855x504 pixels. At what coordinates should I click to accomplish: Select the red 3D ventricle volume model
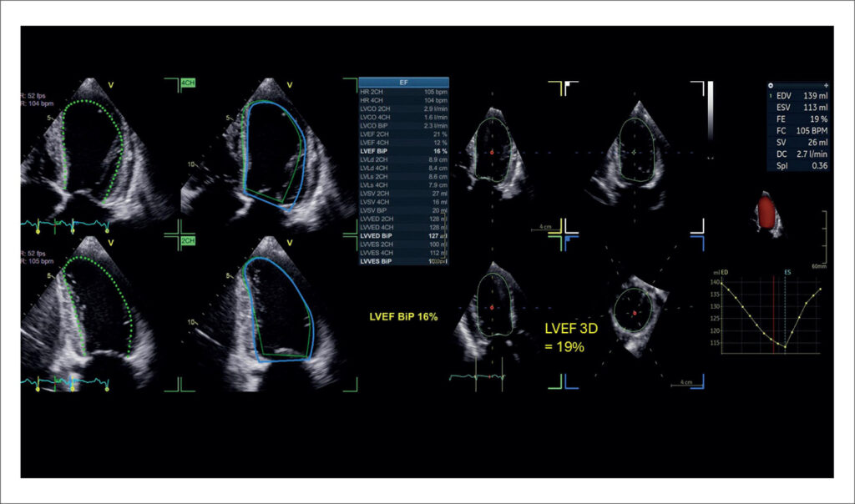[x=766, y=213]
